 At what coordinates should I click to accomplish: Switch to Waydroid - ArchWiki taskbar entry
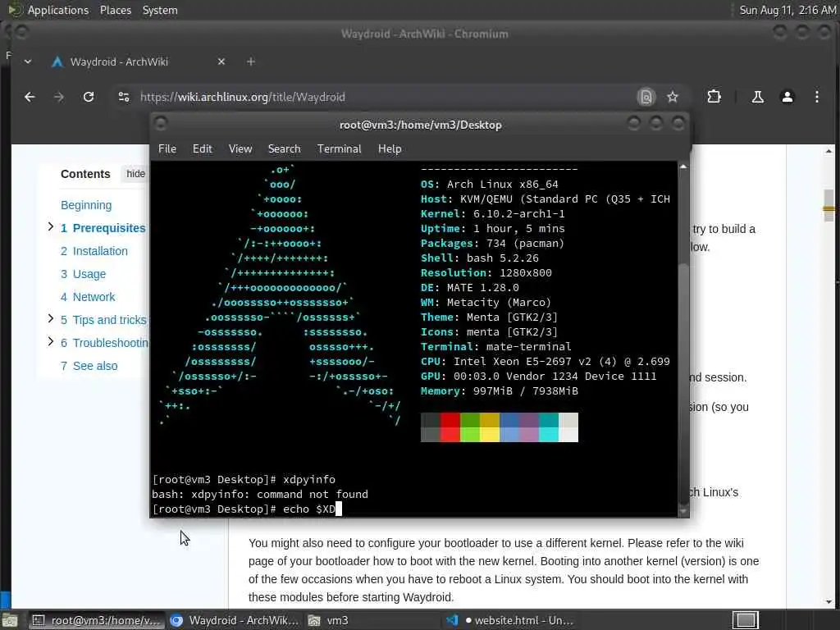click(234, 620)
